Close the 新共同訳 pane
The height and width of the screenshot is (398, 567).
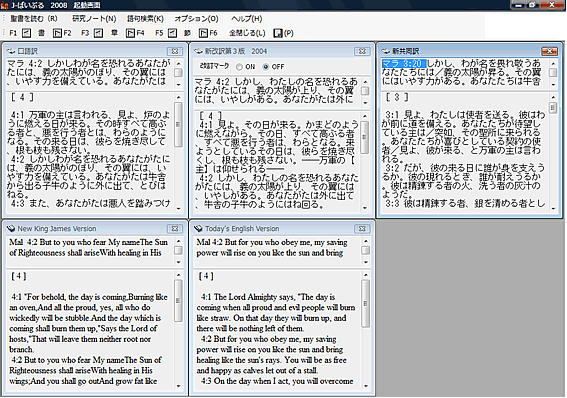(549, 51)
